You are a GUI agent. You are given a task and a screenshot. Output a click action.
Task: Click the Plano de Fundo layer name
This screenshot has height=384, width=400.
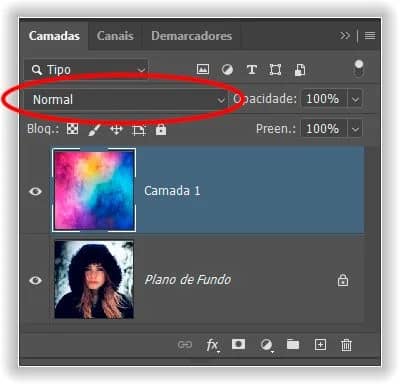coord(188,280)
